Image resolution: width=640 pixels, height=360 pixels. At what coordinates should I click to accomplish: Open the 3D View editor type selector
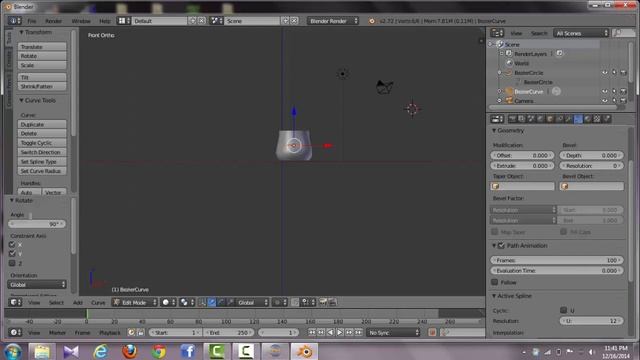pos(16,302)
